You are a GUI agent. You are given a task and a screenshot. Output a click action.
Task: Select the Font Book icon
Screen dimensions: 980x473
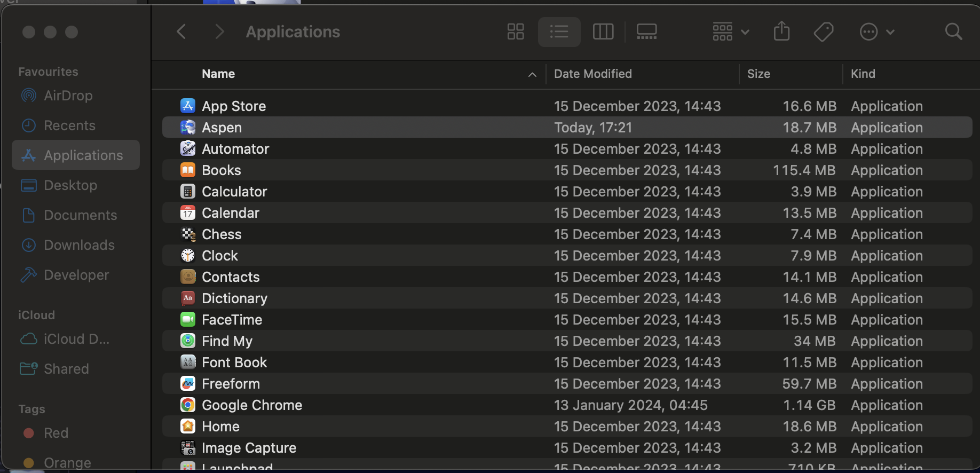188,362
